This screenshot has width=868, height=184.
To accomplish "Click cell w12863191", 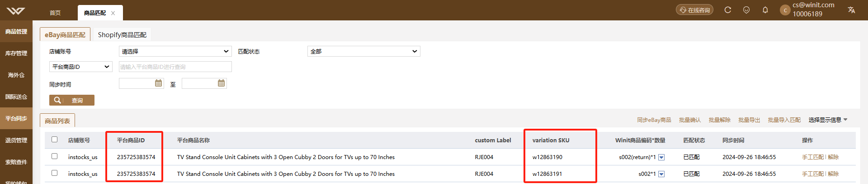I will [547, 174].
